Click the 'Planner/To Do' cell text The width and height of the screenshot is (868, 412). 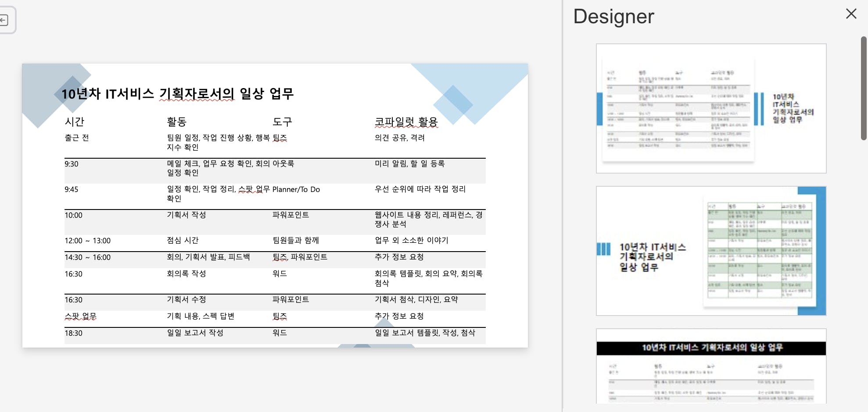(x=296, y=189)
